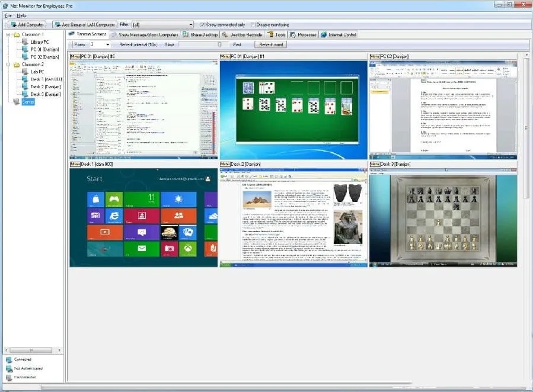Click the Internet Control globe icon
This screenshot has height=392, width=533.
(x=324, y=35)
